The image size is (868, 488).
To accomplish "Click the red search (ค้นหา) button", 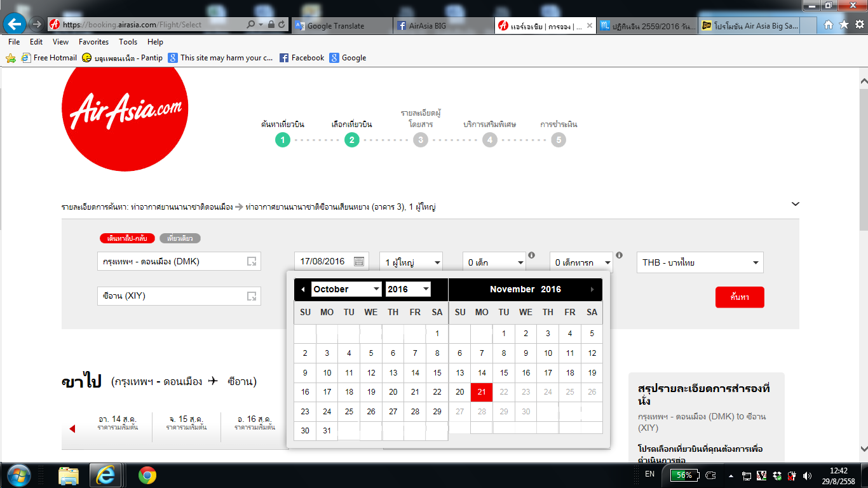I will [x=740, y=297].
